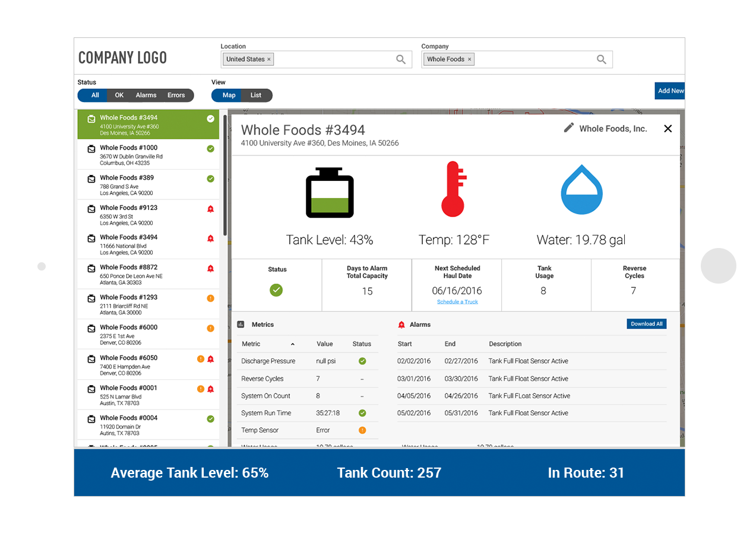The height and width of the screenshot is (534, 756).
Task: Click the pencil edit icon beside Whole Foods, Inc.
Action: (x=569, y=128)
